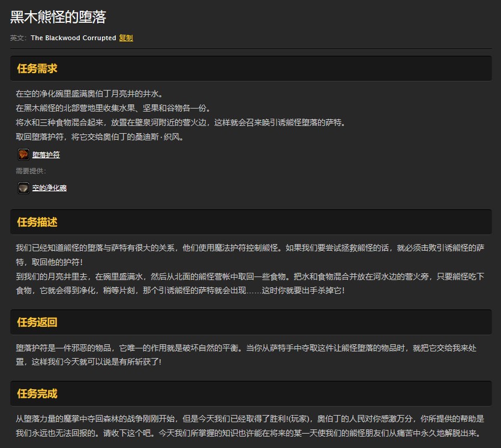Click the Corrupted Amulet (堕落护符) item icon
This screenshot has height=448, width=501.
23,155
